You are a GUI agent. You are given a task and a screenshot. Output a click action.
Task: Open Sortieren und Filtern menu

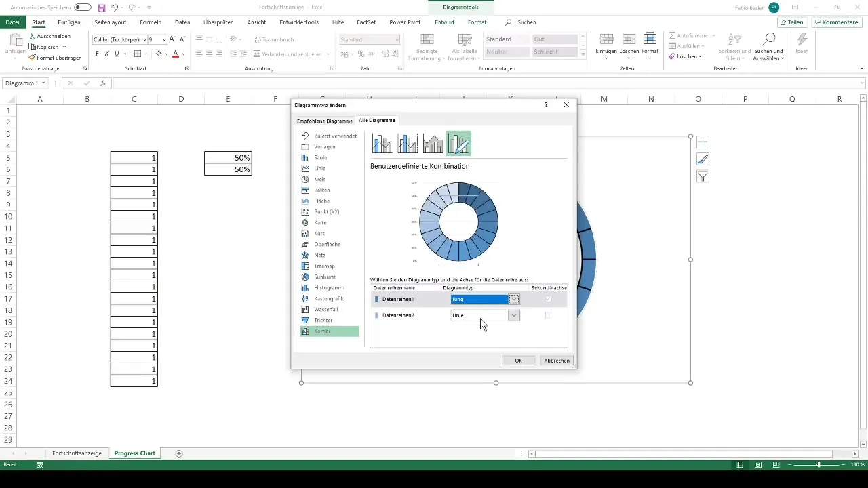tap(735, 47)
